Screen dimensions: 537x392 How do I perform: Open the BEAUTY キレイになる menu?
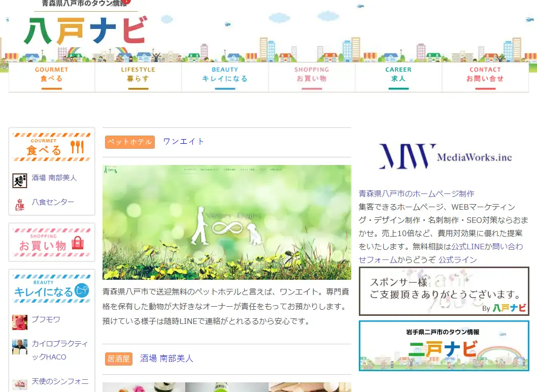click(x=225, y=77)
